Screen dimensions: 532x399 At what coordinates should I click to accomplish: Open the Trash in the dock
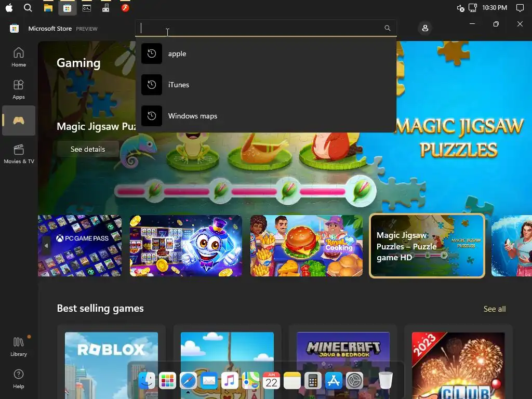point(385,380)
